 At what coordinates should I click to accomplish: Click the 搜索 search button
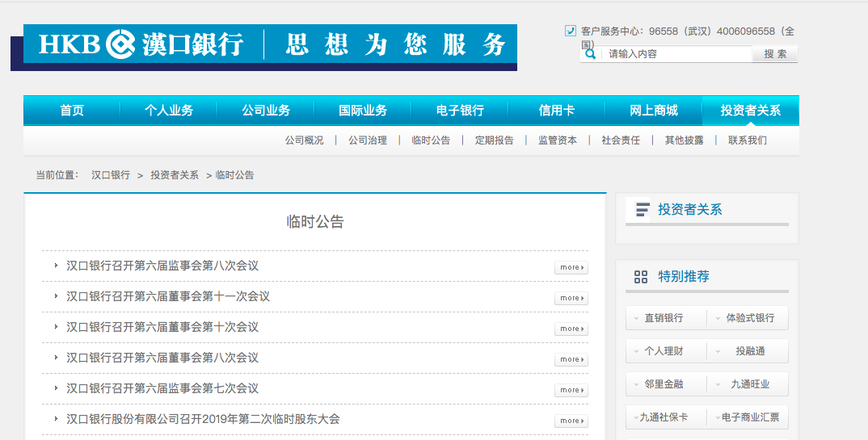(x=775, y=54)
